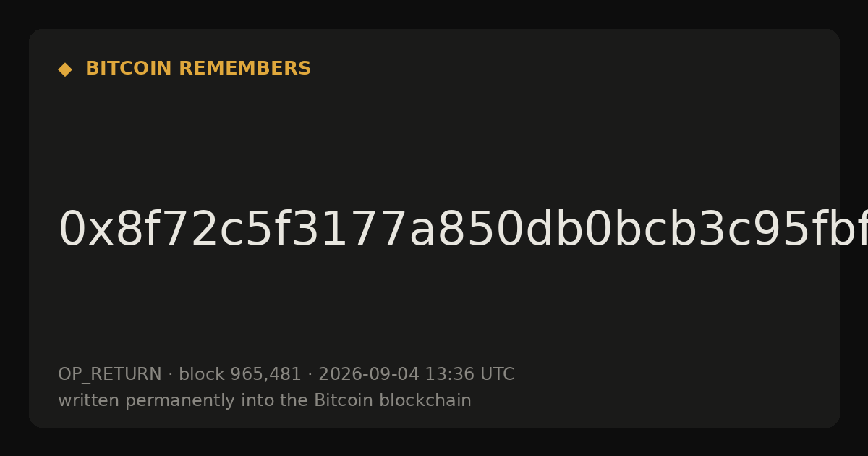Click the dot separator after OP_RETURN
Viewport: 868px width, 456px height.
170,375
